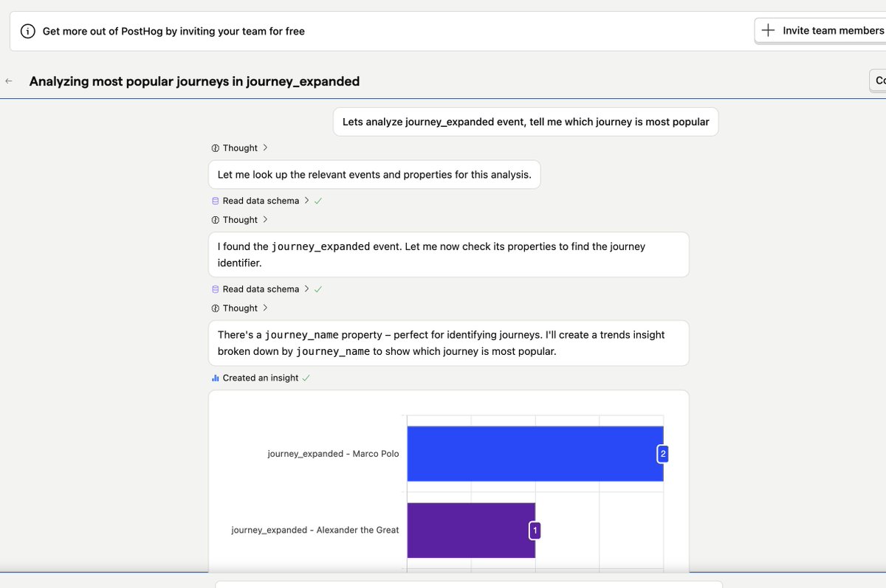Click the message about journey_name property

click(x=448, y=343)
